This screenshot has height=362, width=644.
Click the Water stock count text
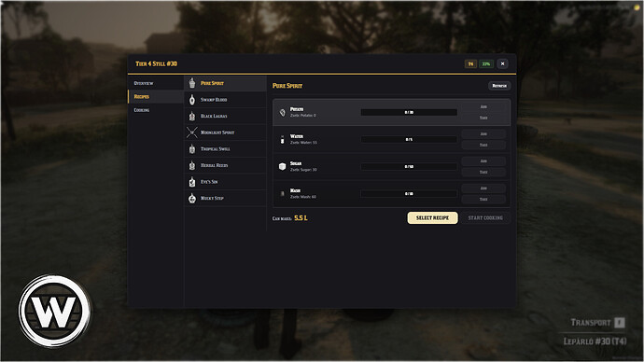click(303, 143)
